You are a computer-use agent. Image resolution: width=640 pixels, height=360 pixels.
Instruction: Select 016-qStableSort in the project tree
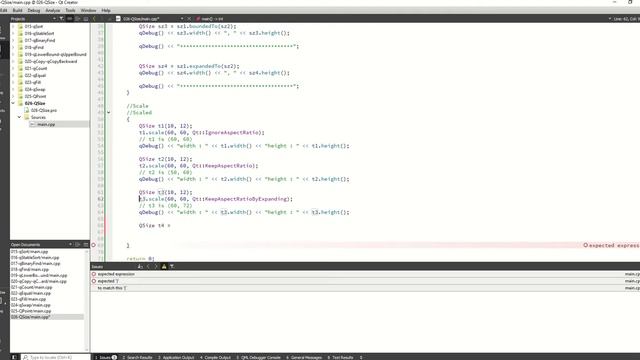coord(39,33)
